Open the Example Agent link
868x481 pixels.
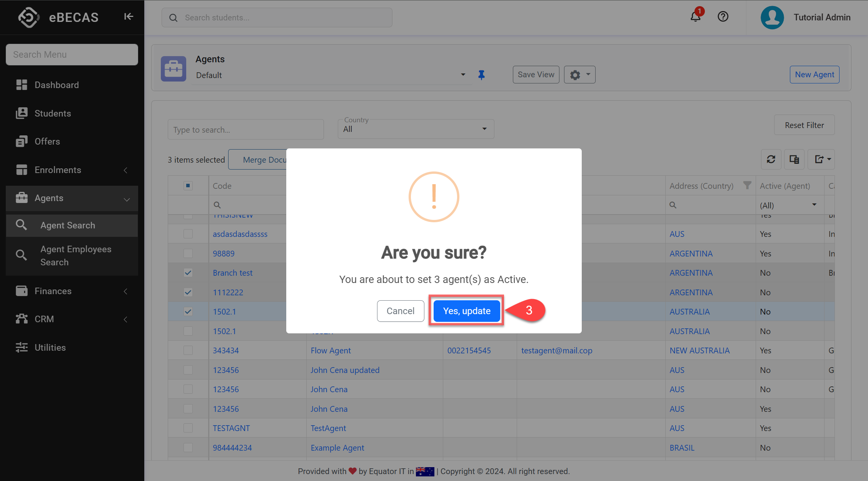pos(337,448)
